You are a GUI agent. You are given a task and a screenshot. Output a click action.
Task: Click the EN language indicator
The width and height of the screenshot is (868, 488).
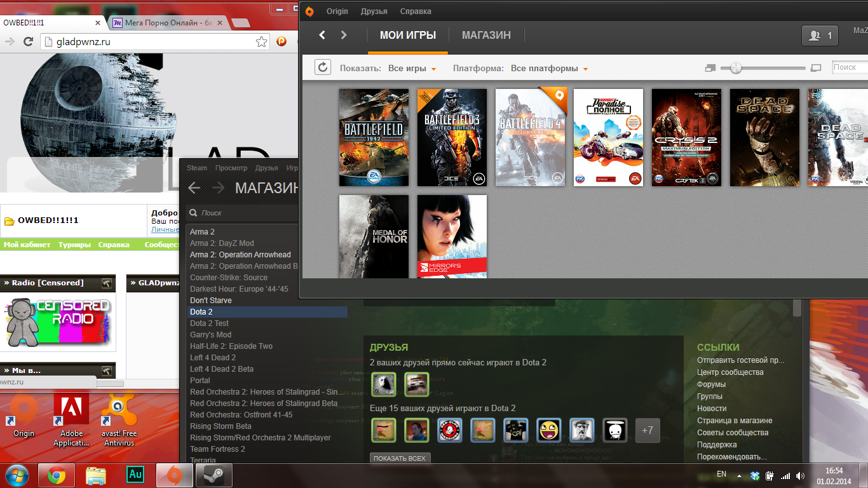(721, 474)
